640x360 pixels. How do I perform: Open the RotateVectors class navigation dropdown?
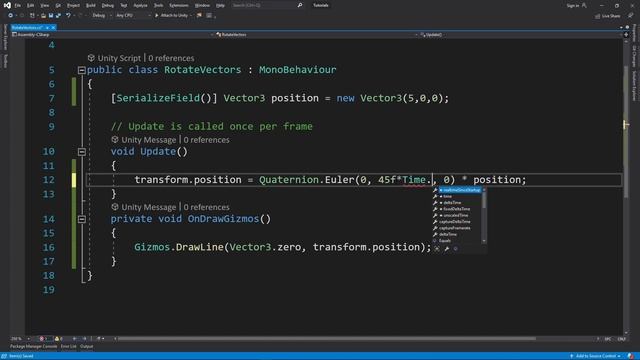click(x=317, y=35)
